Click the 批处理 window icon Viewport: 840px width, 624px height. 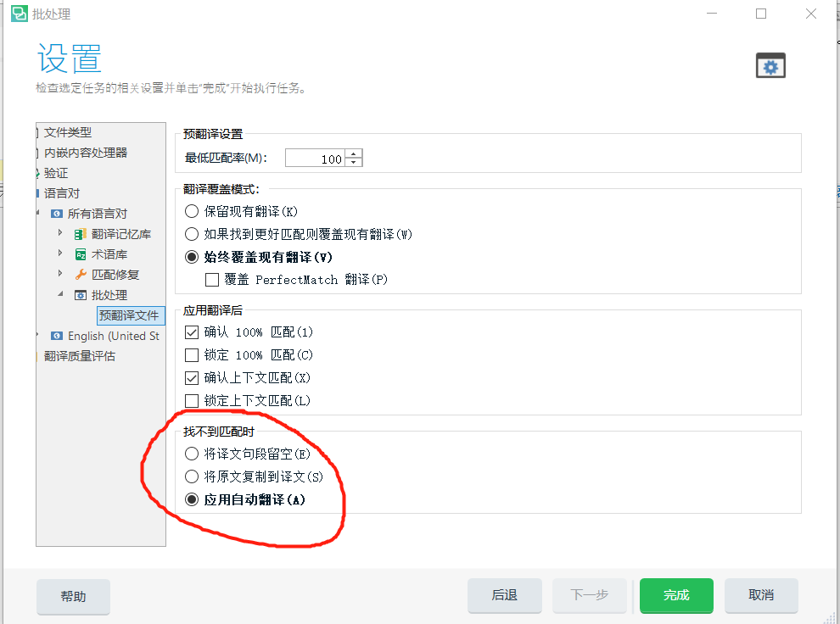pyautogui.click(x=81, y=295)
